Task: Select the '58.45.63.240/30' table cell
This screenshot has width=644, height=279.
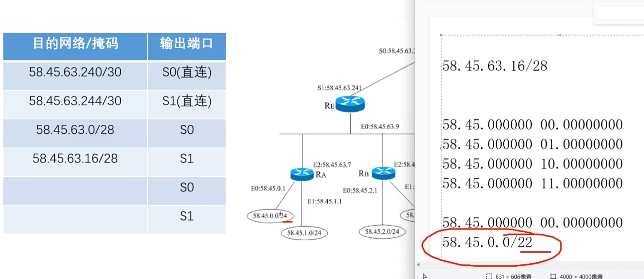Action: (75, 75)
